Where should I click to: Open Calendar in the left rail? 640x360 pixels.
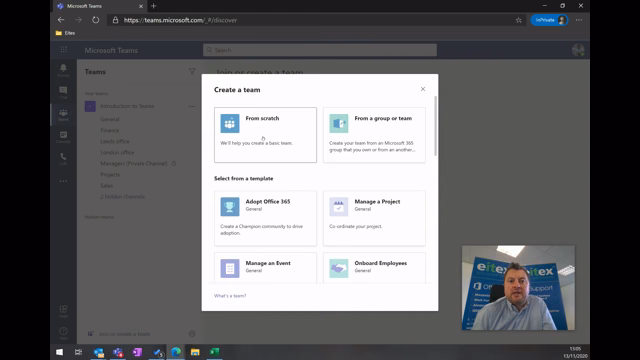[x=63, y=137]
